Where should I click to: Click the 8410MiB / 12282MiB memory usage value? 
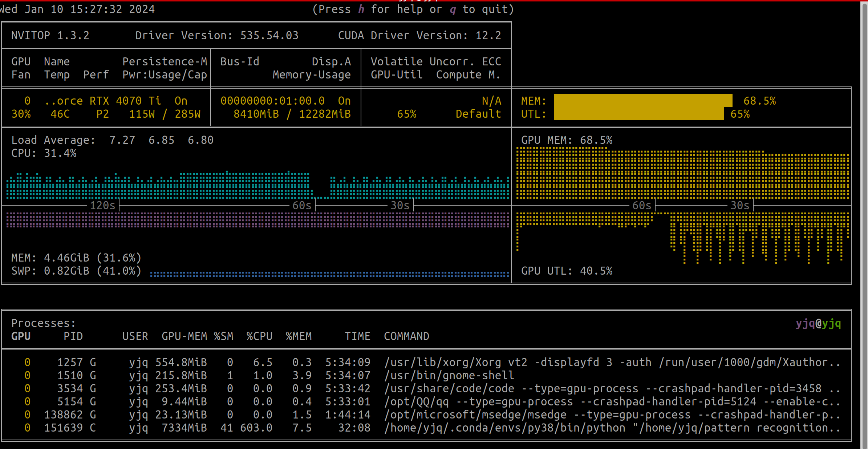pyautogui.click(x=292, y=114)
